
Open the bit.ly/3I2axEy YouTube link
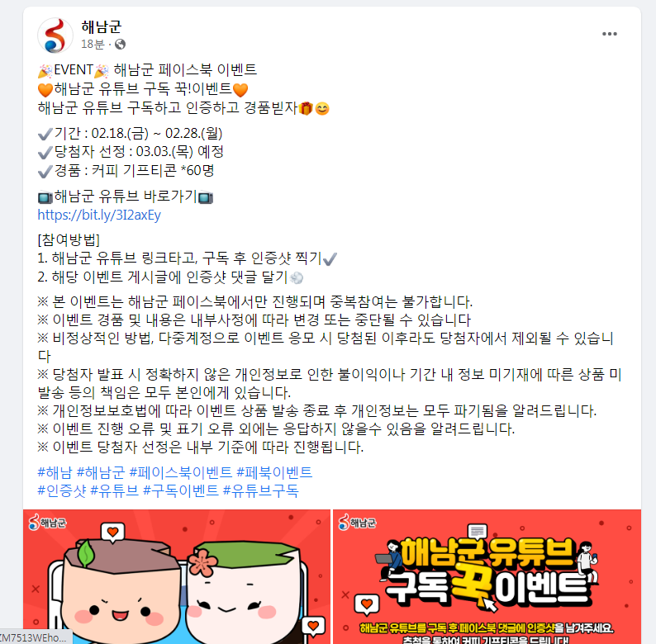tap(99, 215)
